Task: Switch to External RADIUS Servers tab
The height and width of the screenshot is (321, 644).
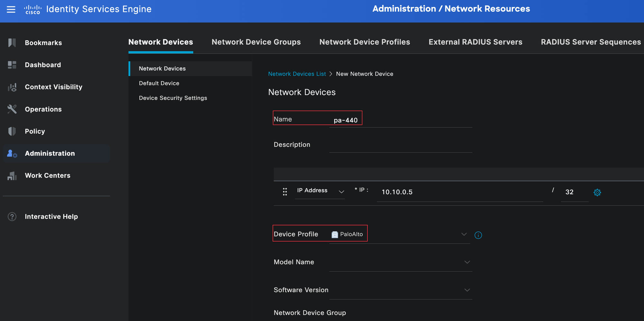Action: [x=475, y=42]
